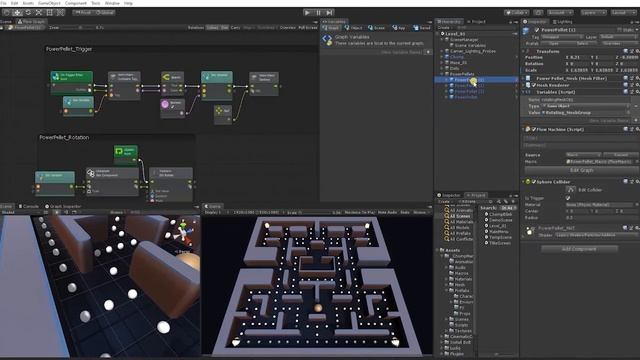640x360 pixels.
Task: Switch to the Lighting tab
Action: tap(562, 22)
